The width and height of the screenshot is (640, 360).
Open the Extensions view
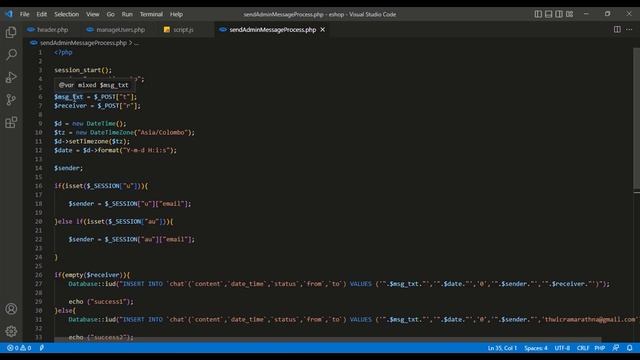[11, 122]
